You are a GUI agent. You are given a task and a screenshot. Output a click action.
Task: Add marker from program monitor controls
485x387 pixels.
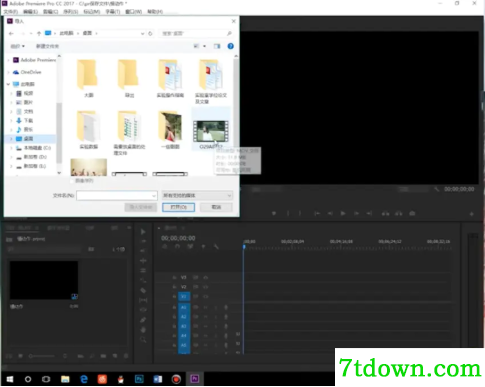(x=274, y=213)
